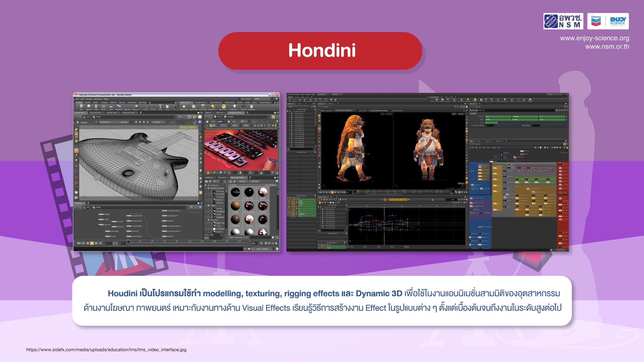
Task: Add a Point Light from the shelf
Action: pyautogui.click(x=184, y=107)
